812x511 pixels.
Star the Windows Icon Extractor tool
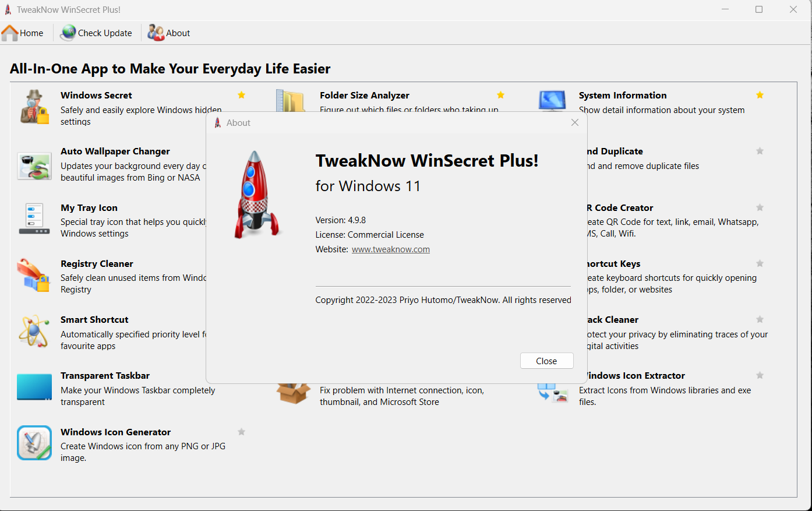[760, 375]
